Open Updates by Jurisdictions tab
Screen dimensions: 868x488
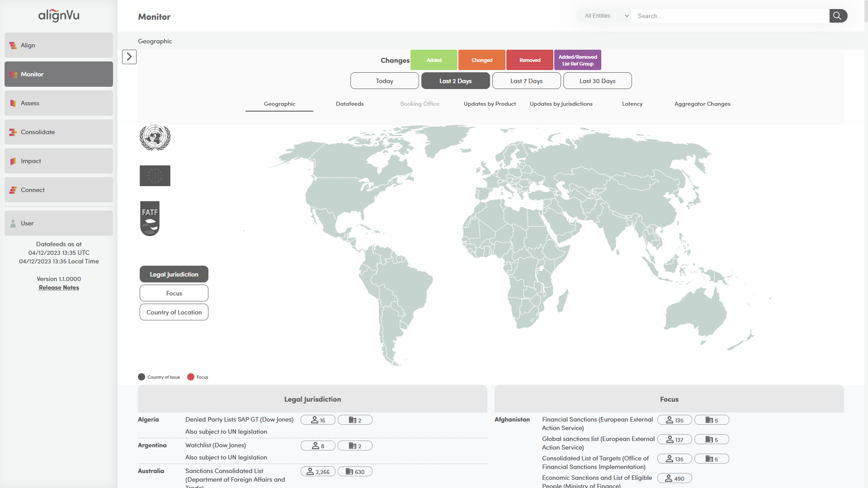point(561,104)
